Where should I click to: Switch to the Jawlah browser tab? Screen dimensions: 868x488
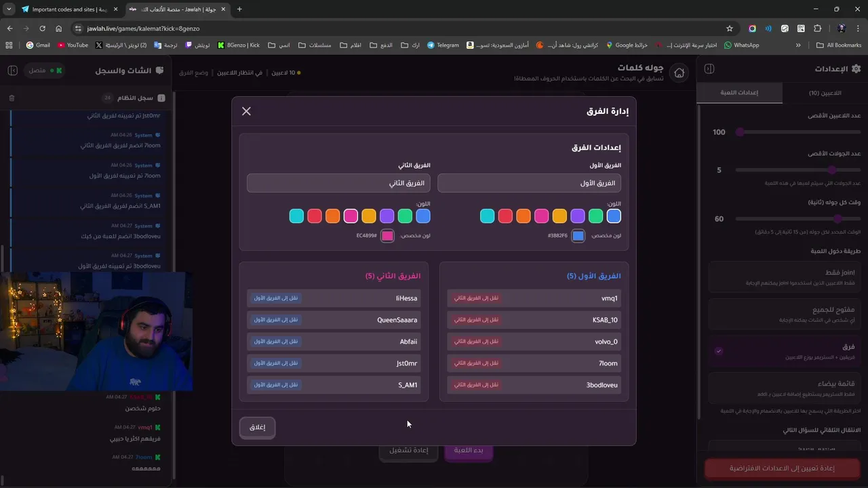pos(178,9)
